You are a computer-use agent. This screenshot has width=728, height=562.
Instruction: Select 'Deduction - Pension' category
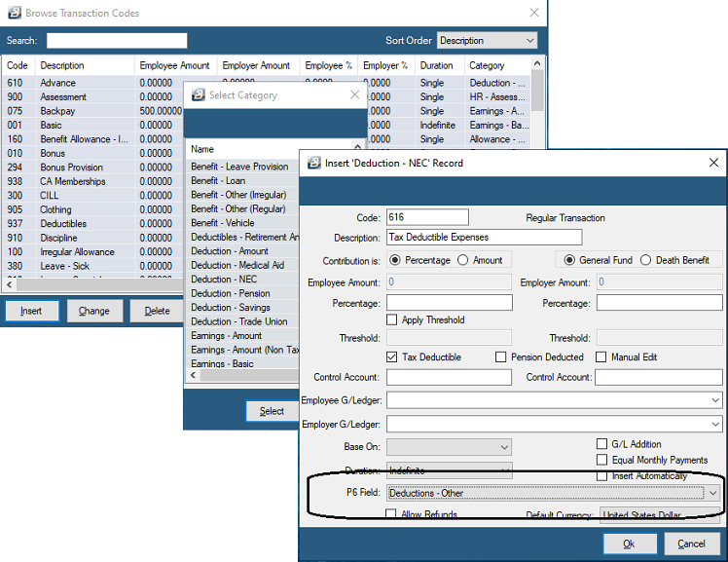pyautogui.click(x=242, y=293)
